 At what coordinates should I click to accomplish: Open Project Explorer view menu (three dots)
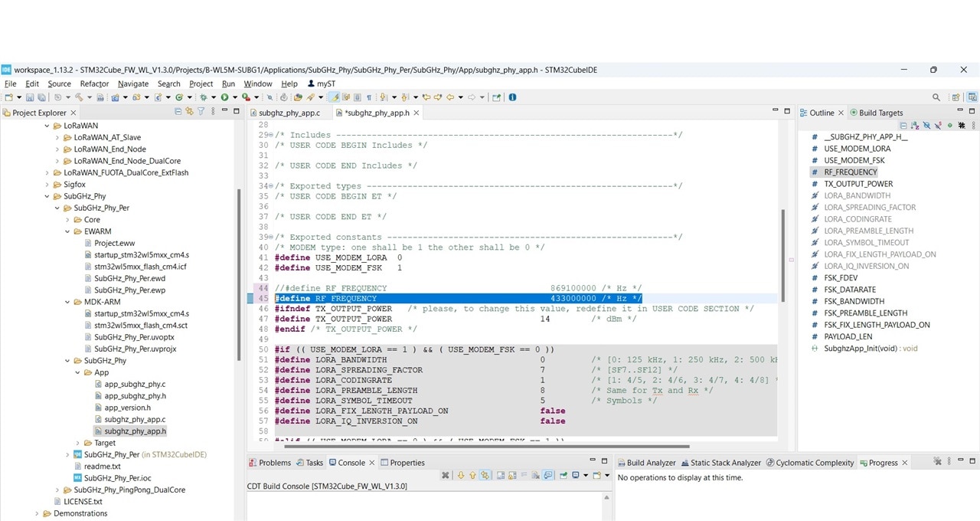tap(212, 112)
